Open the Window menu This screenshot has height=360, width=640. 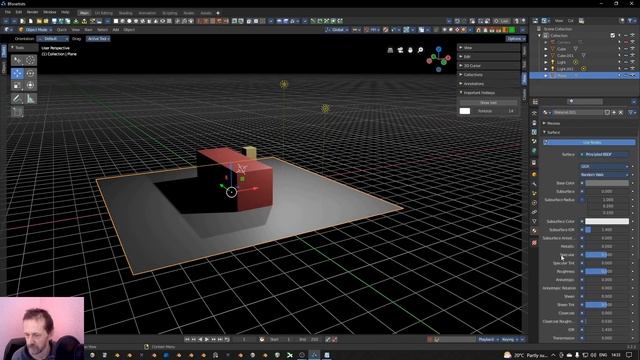(x=50, y=12)
